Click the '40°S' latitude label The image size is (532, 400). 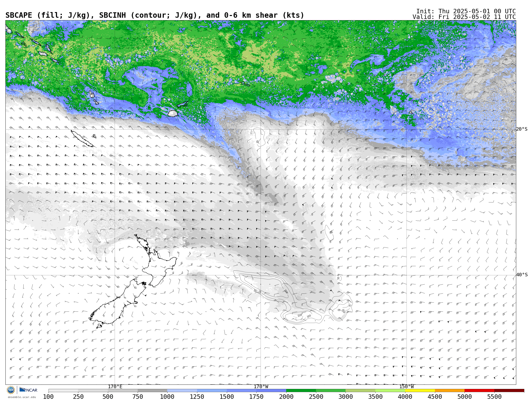(522, 275)
